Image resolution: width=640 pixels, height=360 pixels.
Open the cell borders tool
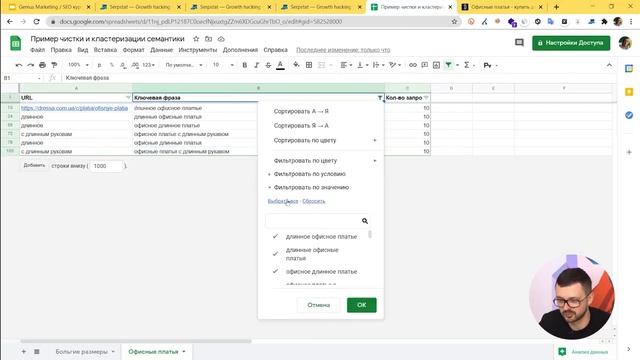click(309, 65)
